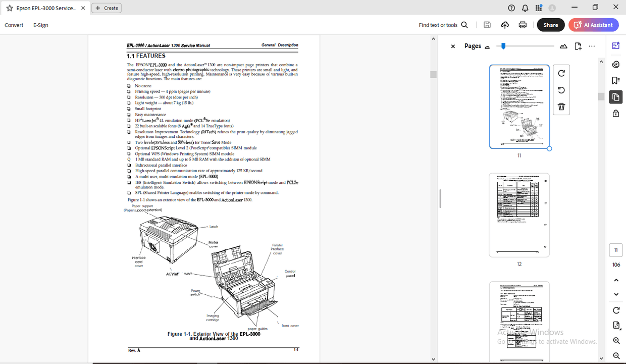Screen dimensions: 626x364
Task: Click the 'Control panel' diagram label
Action: 290,274
